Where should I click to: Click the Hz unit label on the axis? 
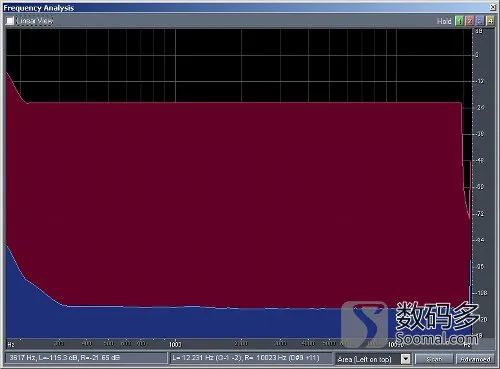pos(11,344)
